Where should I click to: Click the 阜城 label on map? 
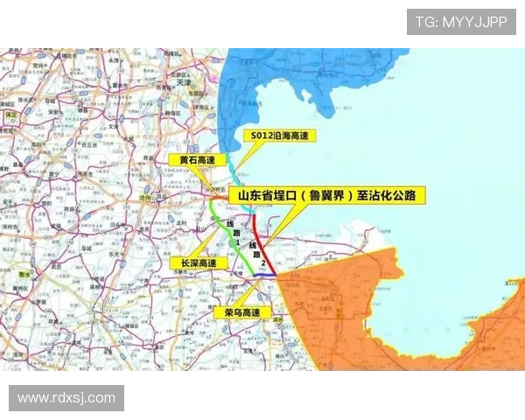[x=87, y=248]
